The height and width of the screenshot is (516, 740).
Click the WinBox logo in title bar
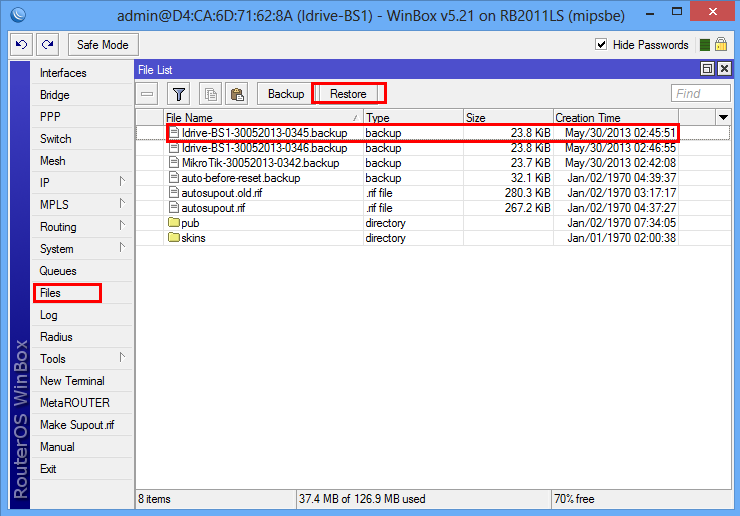[18, 15]
